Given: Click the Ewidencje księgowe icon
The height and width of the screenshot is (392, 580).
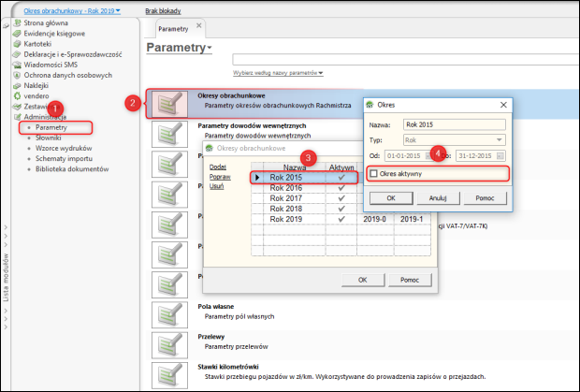Looking at the screenshot, I should [17, 34].
